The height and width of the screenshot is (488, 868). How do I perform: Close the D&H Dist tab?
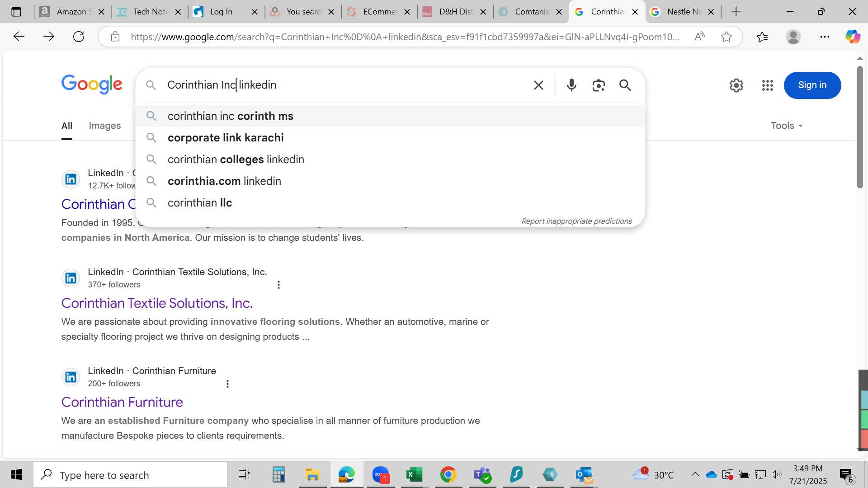(483, 12)
